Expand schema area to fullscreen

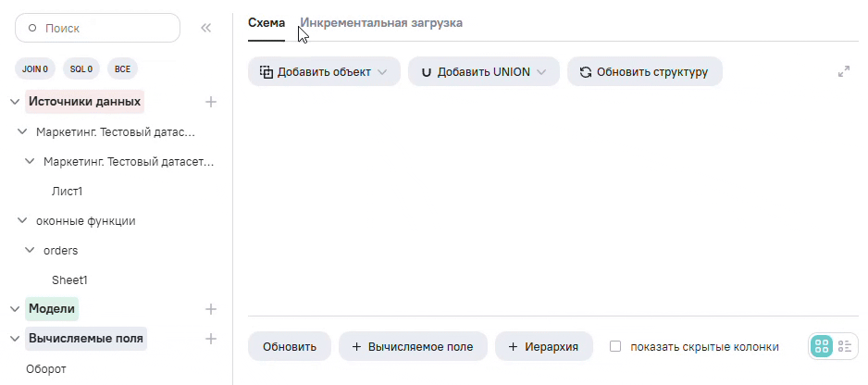coord(844,71)
